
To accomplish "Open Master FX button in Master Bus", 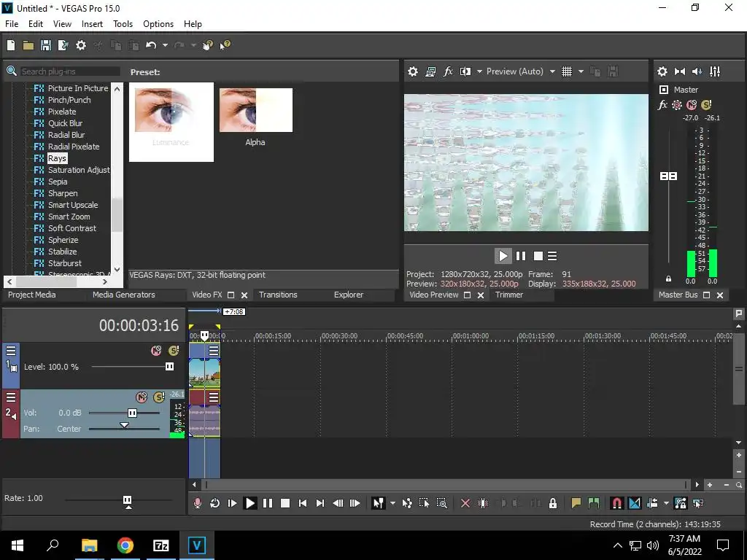I will (x=662, y=105).
